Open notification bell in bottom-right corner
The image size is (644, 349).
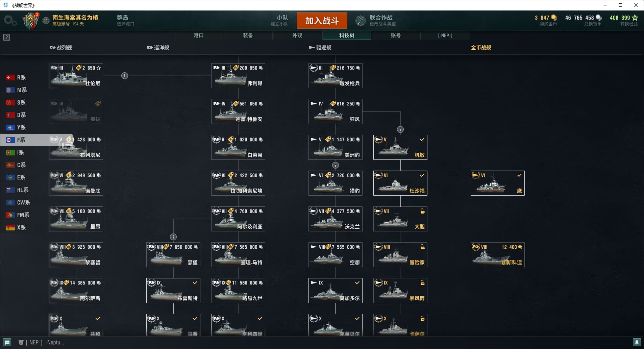pyautogui.click(x=637, y=342)
